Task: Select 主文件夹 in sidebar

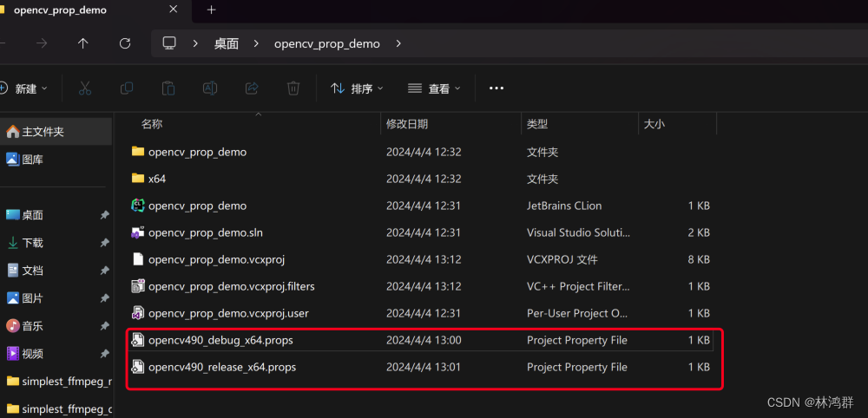Action: tap(56, 132)
